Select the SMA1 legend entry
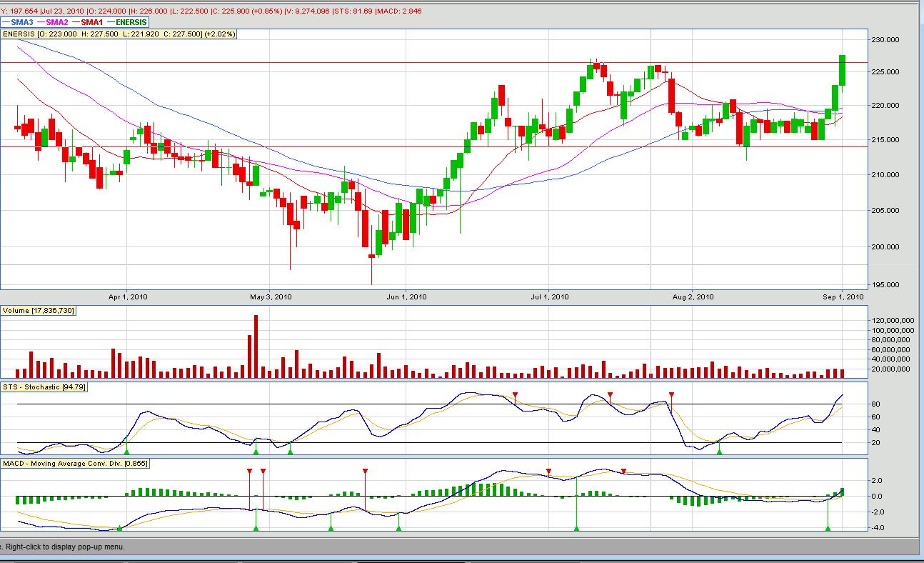 coord(86,22)
